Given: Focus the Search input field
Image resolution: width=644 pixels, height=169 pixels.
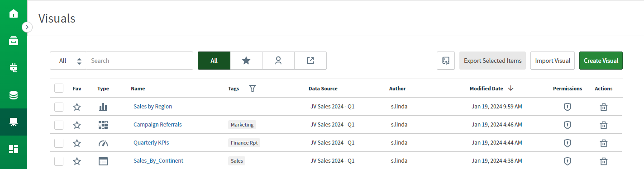Looking at the screenshot, I should [x=139, y=61].
